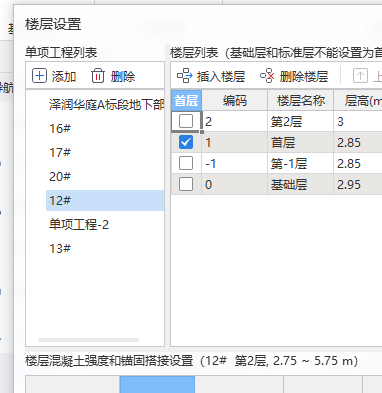The image size is (382, 393).
Task: Check the 首层 box for 基础层
Action: (186, 184)
